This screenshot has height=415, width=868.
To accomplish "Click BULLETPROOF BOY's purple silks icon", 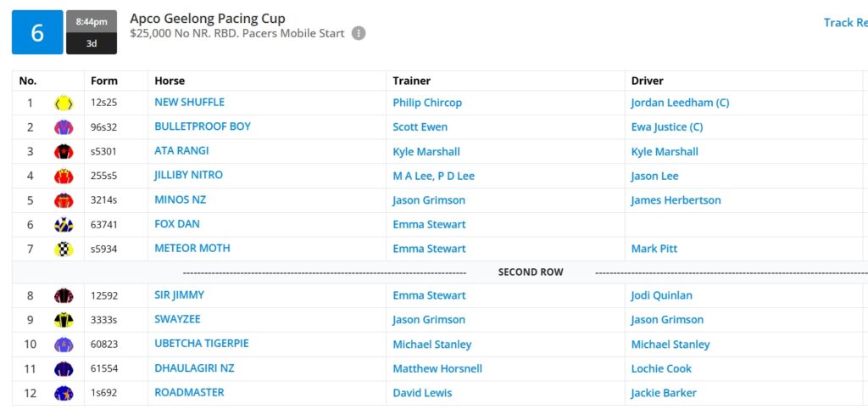I will click(x=64, y=127).
